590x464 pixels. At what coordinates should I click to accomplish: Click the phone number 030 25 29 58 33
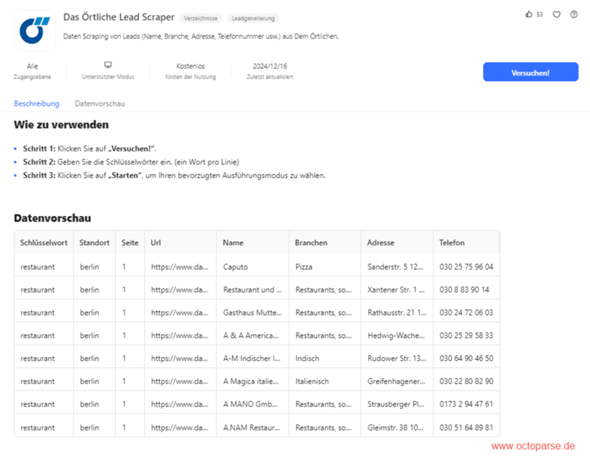(x=466, y=336)
